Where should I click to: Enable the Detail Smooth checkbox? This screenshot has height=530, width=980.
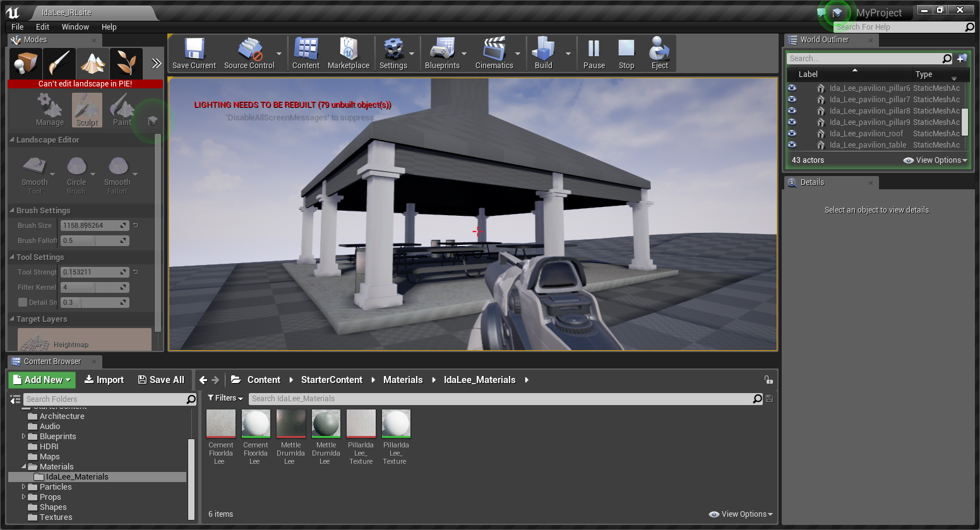tap(23, 302)
